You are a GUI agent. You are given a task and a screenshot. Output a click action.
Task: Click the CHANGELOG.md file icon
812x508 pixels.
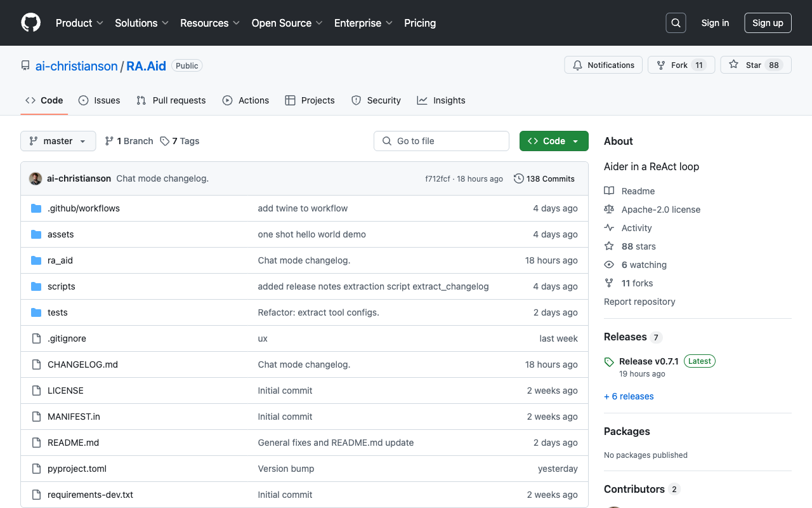point(36,364)
